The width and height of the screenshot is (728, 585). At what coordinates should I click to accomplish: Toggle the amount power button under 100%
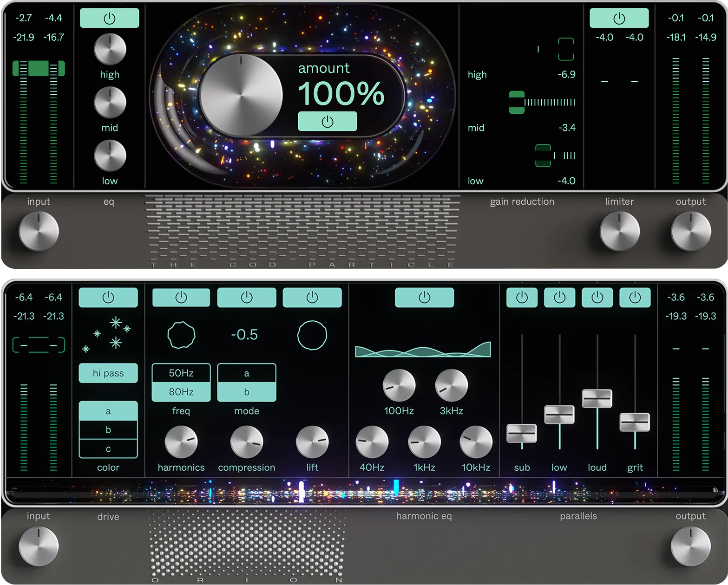[327, 122]
